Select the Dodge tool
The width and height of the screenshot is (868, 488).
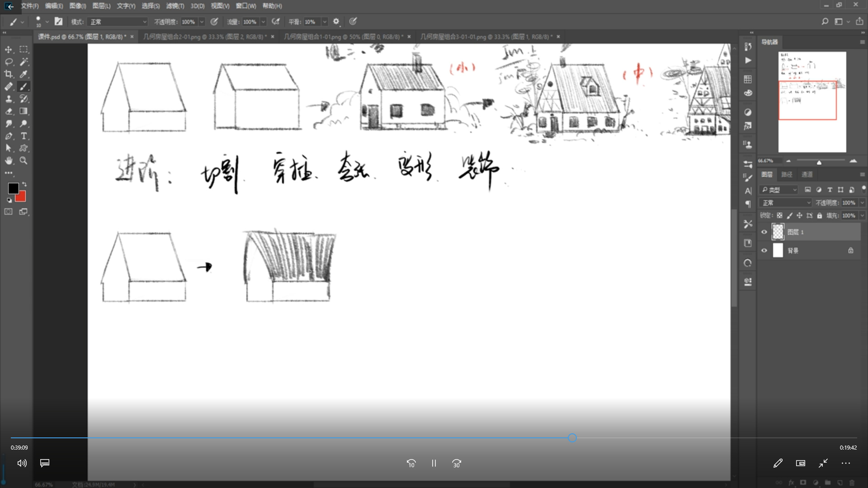[x=24, y=123]
